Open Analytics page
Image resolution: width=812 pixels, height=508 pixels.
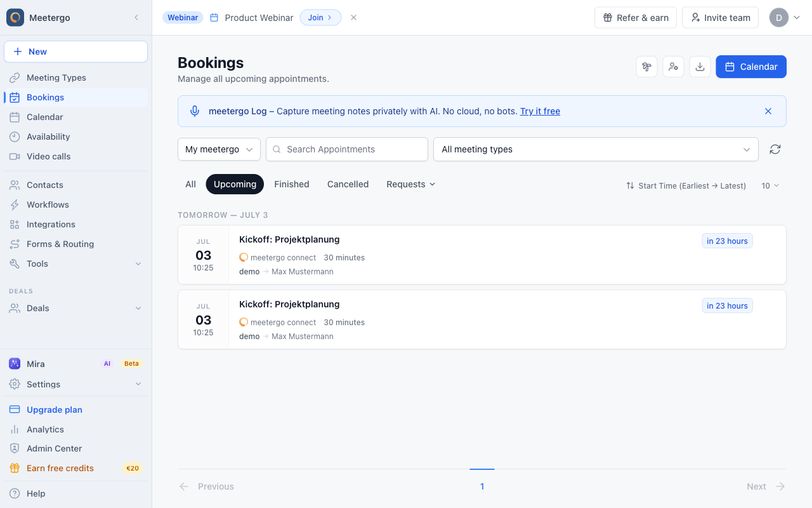click(76, 429)
